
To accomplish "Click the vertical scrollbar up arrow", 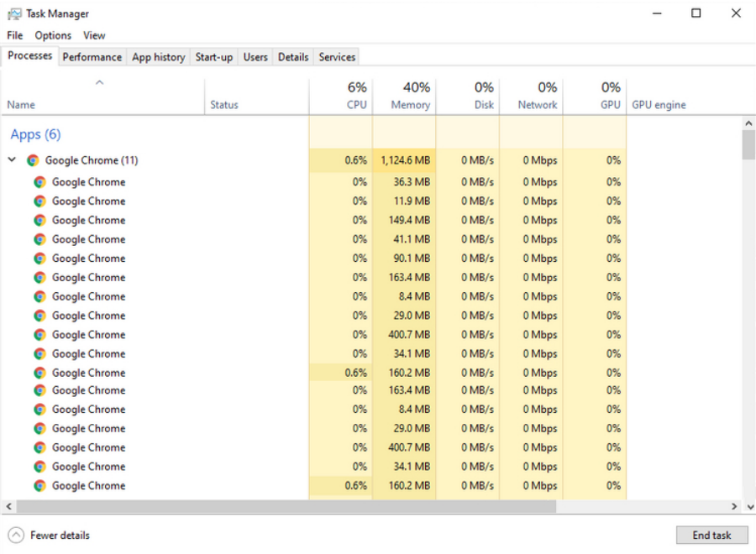I will click(x=748, y=123).
